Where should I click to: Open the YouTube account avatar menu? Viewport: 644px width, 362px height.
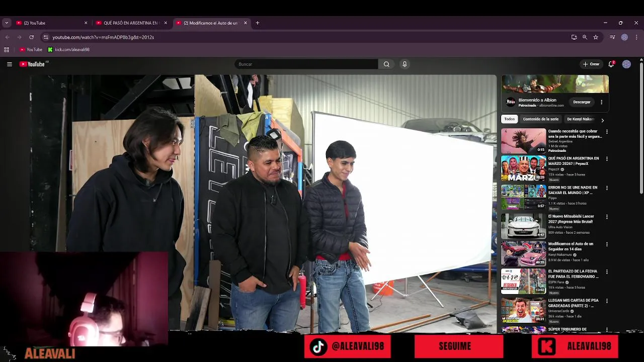point(626,64)
